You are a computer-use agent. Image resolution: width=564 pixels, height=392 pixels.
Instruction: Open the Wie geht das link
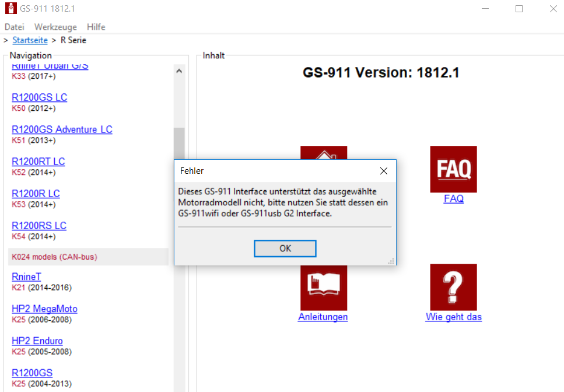coord(453,317)
